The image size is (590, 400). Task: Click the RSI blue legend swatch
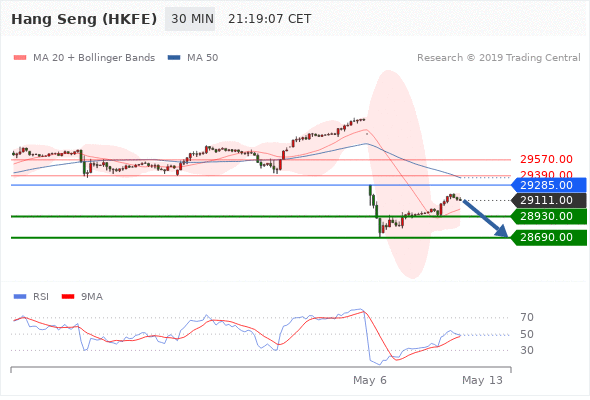click(x=20, y=297)
